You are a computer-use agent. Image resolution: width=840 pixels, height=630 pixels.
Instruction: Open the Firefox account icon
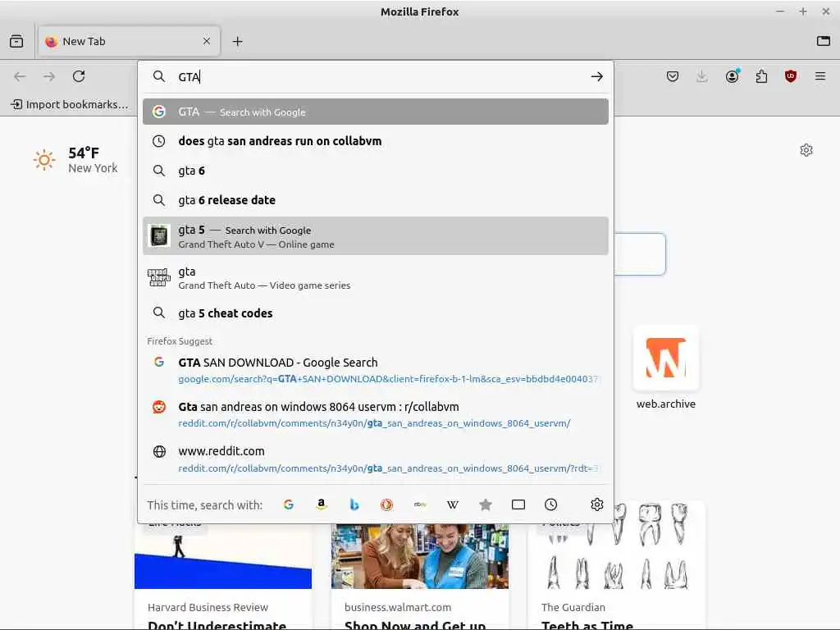pos(733,76)
